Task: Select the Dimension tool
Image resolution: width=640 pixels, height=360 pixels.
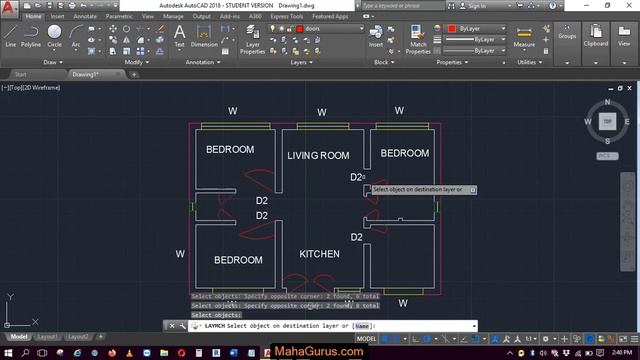Action: pyautogui.click(x=204, y=36)
